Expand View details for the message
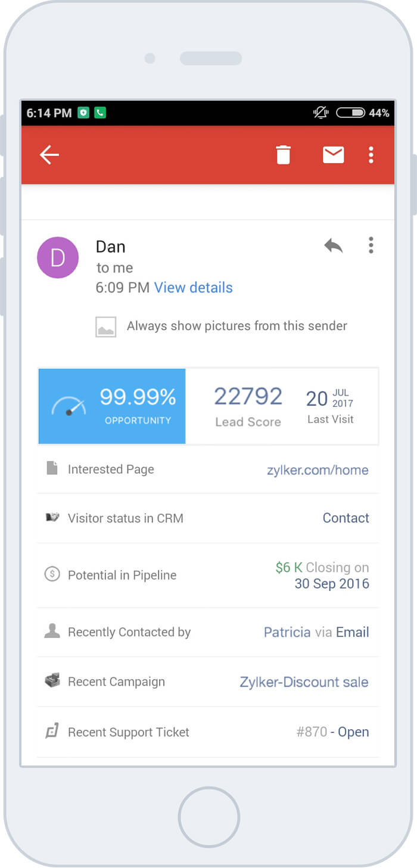This screenshot has width=417, height=868. 193,288
